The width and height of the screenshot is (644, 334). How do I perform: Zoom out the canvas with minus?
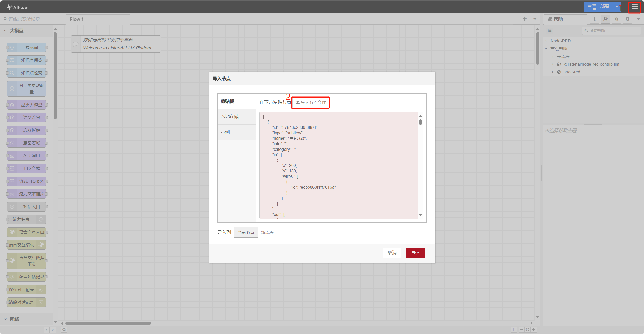tap(521, 330)
